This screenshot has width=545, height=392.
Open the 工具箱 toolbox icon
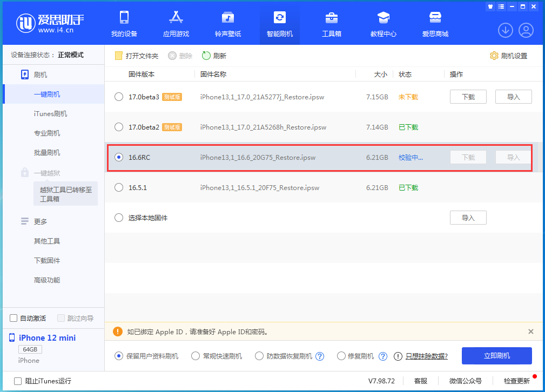click(332, 17)
